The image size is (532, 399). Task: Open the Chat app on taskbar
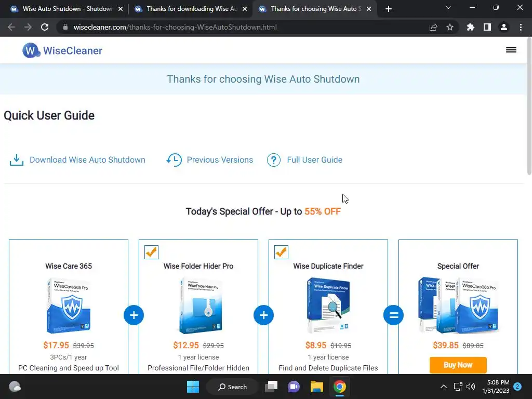[x=294, y=387]
